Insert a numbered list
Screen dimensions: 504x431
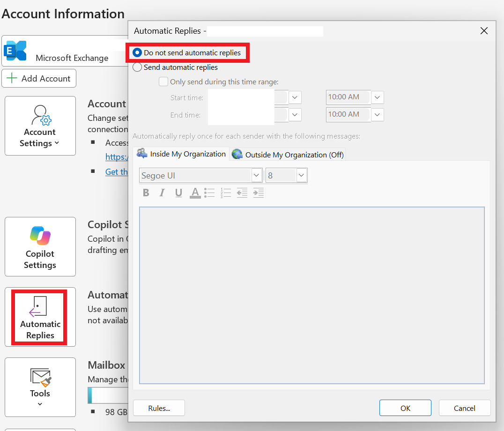pos(226,193)
